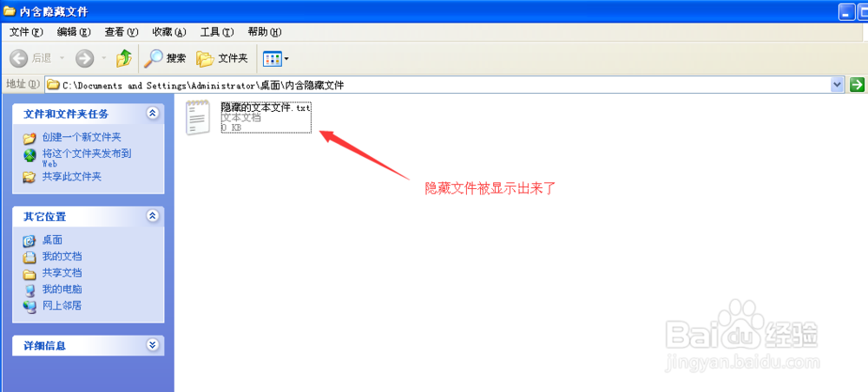868x392 pixels.
Task: Open the 编辑 menu
Action: click(74, 32)
